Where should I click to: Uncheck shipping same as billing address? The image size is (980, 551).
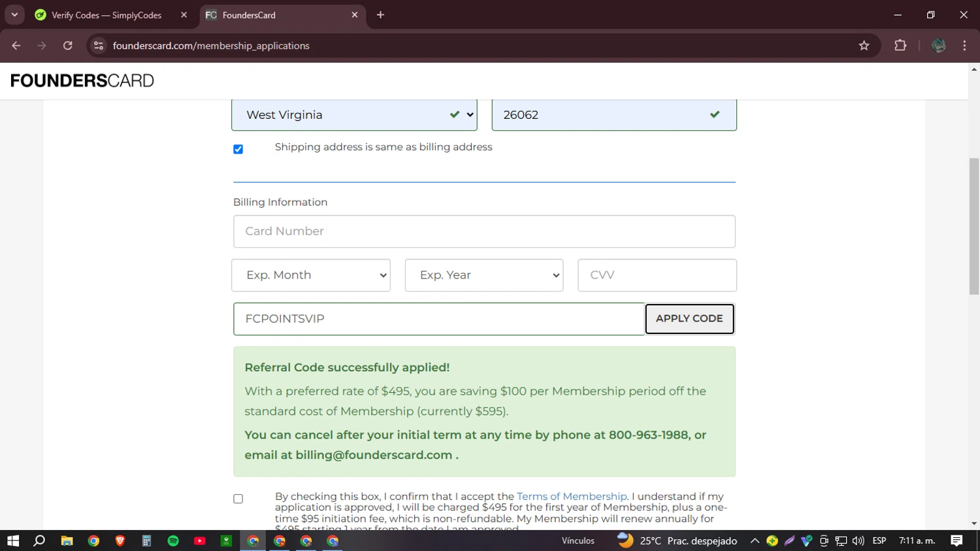(x=238, y=149)
